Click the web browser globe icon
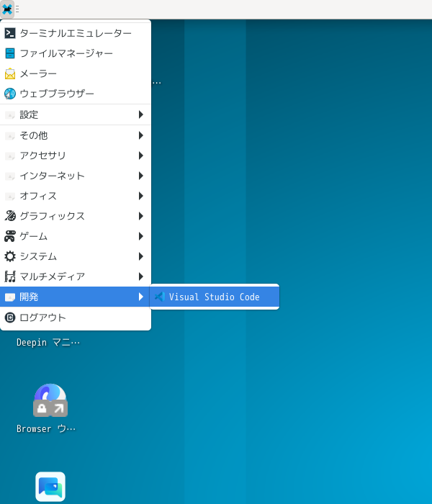The width and height of the screenshot is (432, 504). click(x=10, y=94)
